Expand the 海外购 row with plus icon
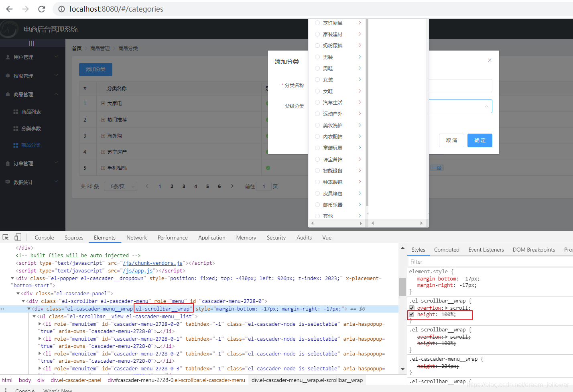Image resolution: width=573 pixels, height=392 pixels. click(103, 136)
